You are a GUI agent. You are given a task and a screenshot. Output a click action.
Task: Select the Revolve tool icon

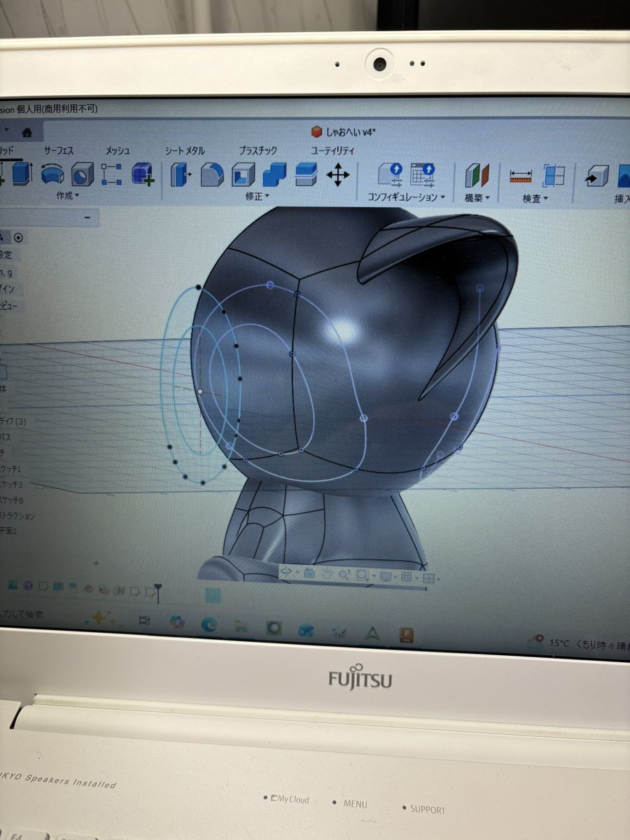click(x=52, y=173)
